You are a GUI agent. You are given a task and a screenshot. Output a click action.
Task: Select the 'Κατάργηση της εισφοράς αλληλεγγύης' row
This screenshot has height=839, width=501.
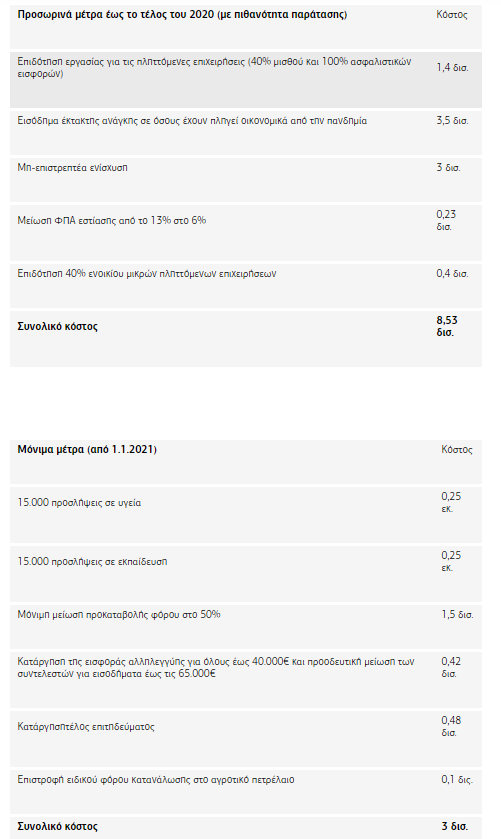[x=246, y=680]
